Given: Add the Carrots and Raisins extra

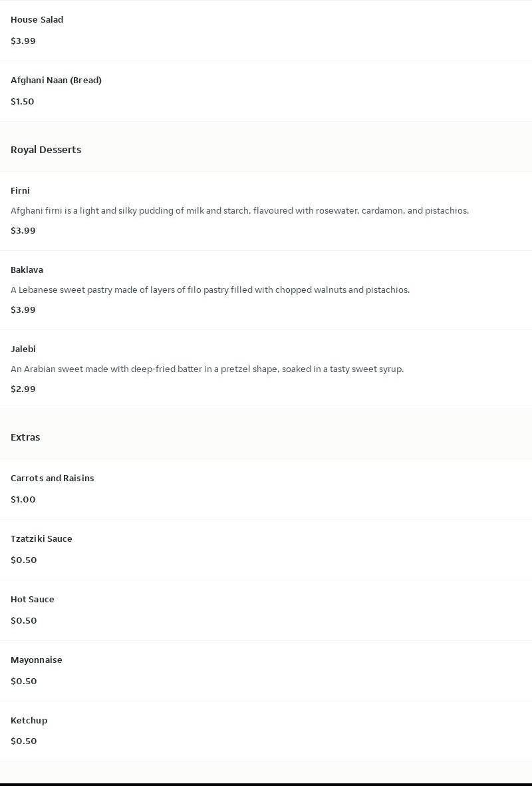Looking at the screenshot, I should click(x=266, y=489).
